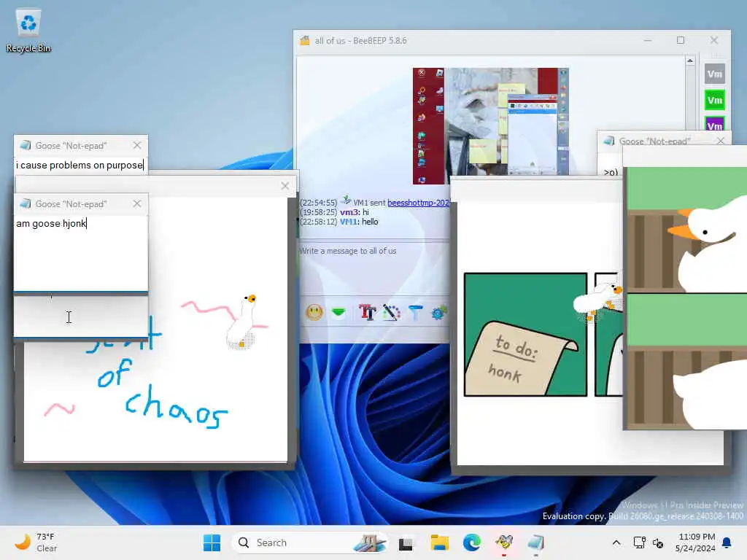Click the BeeBEEP 'all of us' title bar icon
The height and width of the screenshot is (560, 747).
[304, 41]
